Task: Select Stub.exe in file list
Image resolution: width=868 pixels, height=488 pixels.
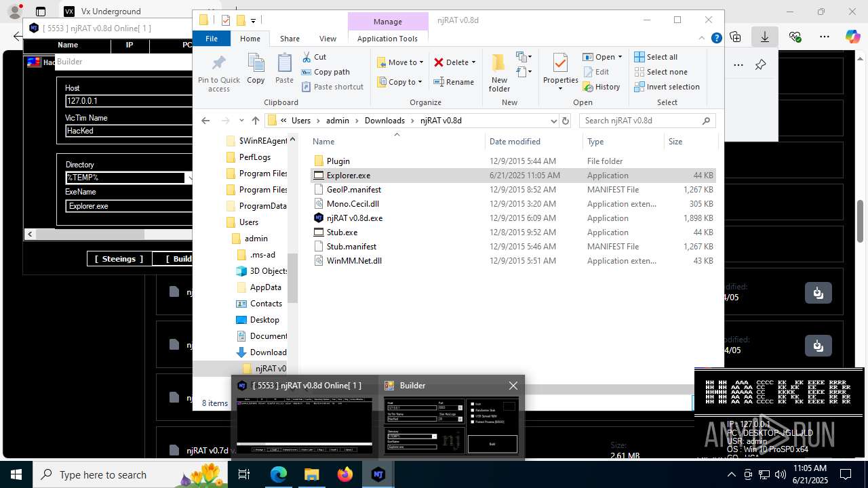Action: point(342,232)
